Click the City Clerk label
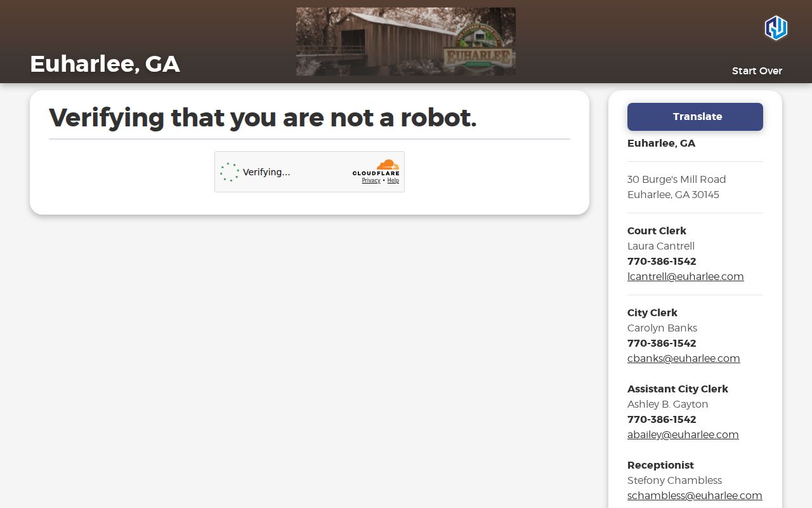 pyautogui.click(x=652, y=313)
